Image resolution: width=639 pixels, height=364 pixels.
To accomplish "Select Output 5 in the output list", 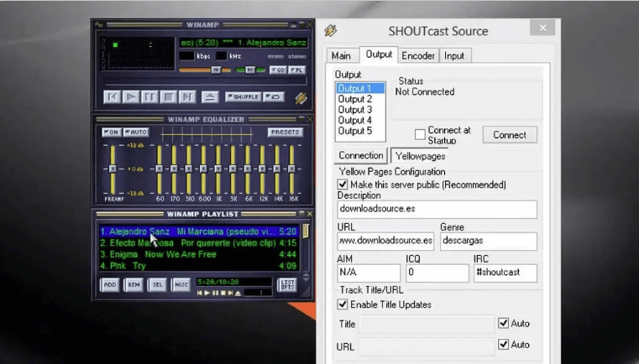I will pyautogui.click(x=360, y=131).
